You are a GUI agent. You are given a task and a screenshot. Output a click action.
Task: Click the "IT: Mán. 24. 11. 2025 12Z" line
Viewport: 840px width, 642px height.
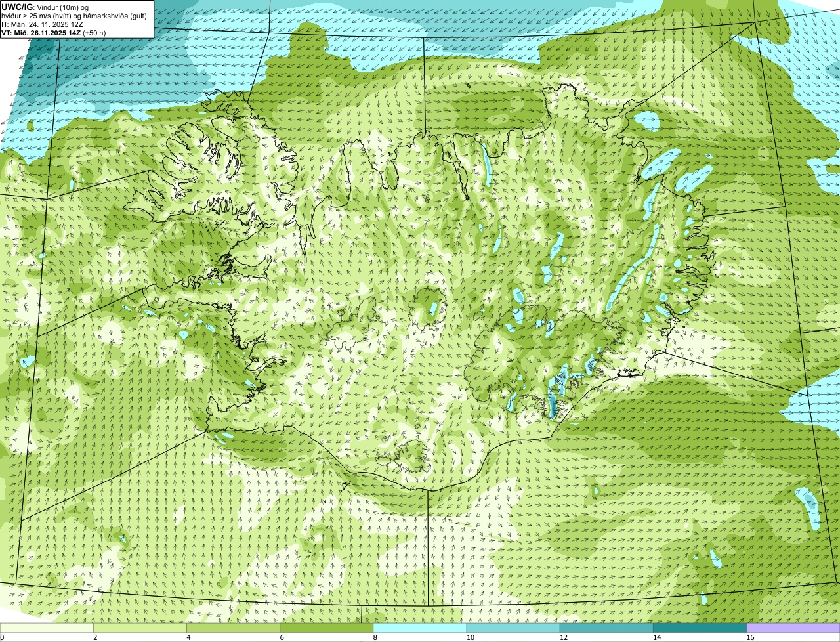43,24
